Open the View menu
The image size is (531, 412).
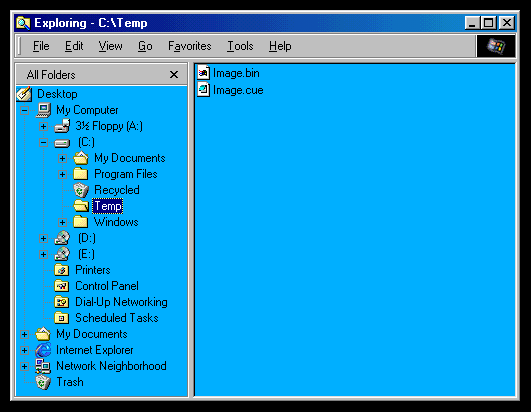110,46
